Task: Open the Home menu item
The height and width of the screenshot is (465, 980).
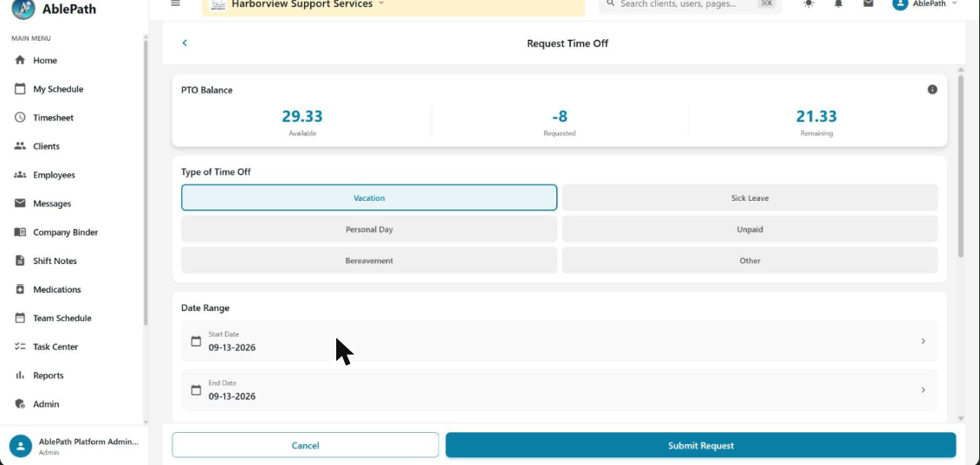Action: (x=45, y=61)
